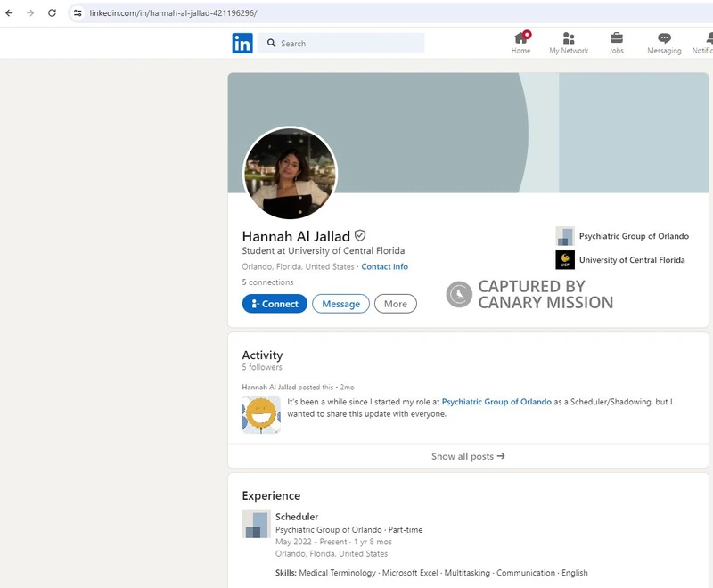Open the Contact info link
This screenshot has height=588, width=713.
click(x=385, y=266)
